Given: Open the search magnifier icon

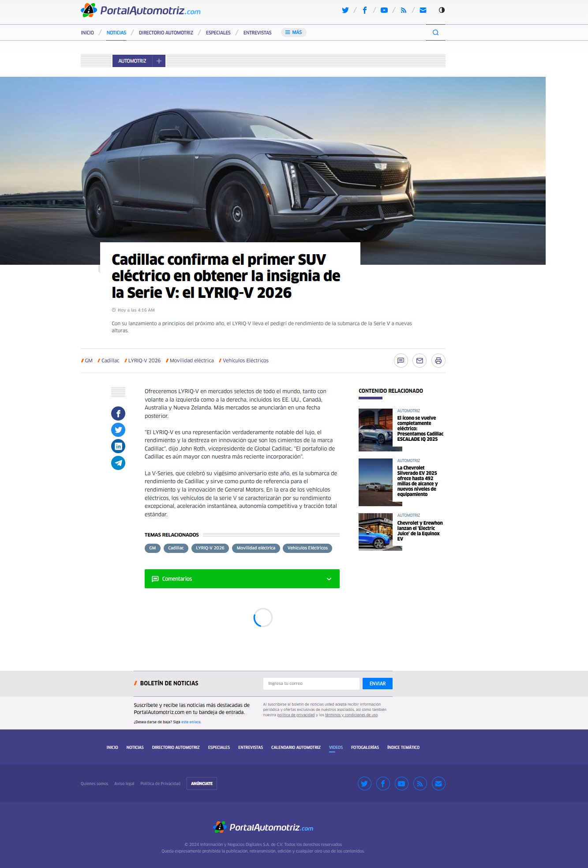Looking at the screenshot, I should point(435,33).
